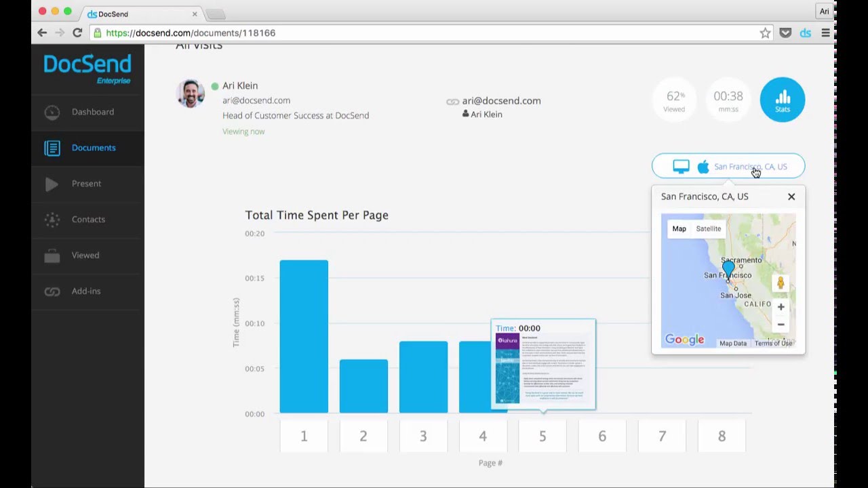Open the Contacts panel

88,220
